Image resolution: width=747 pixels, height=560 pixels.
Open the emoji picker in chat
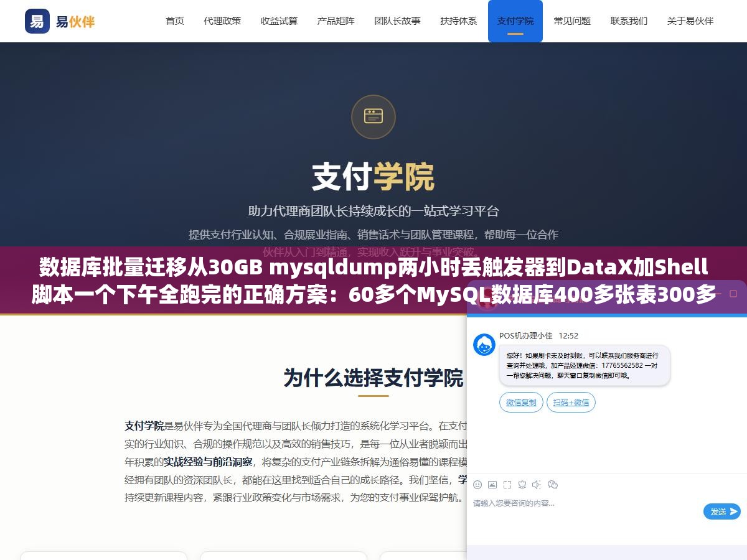[x=477, y=485]
